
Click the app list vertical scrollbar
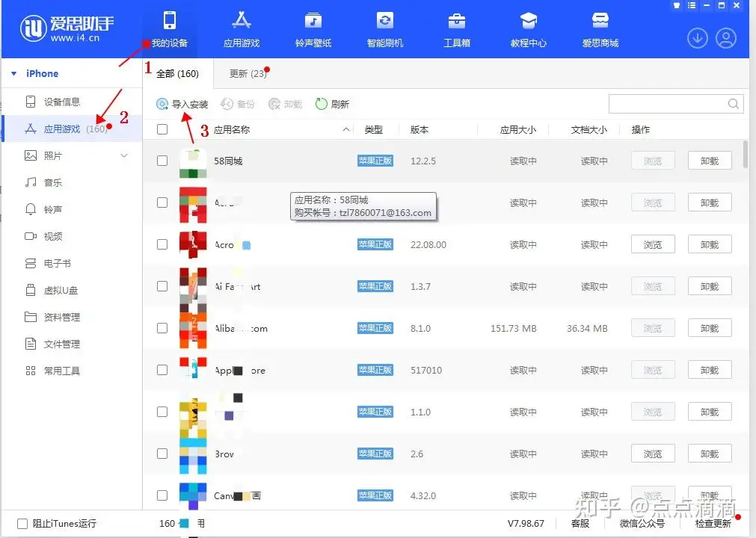(x=746, y=154)
